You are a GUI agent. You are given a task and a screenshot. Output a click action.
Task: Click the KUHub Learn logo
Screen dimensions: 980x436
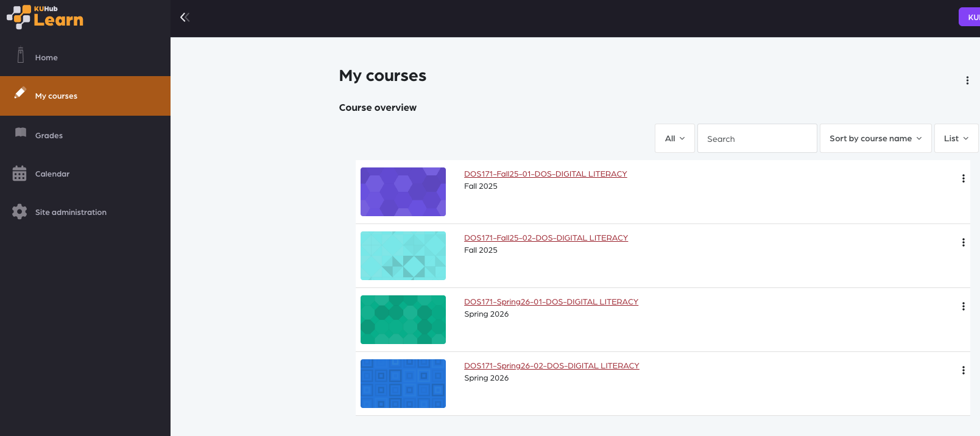point(45,17)
